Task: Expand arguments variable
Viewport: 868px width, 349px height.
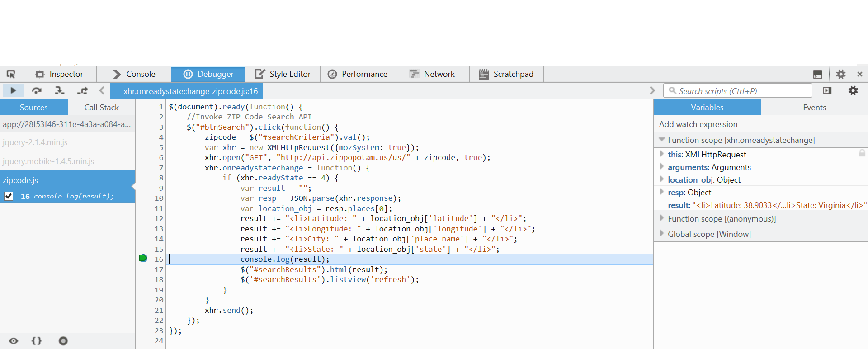Action: [662, 167]
